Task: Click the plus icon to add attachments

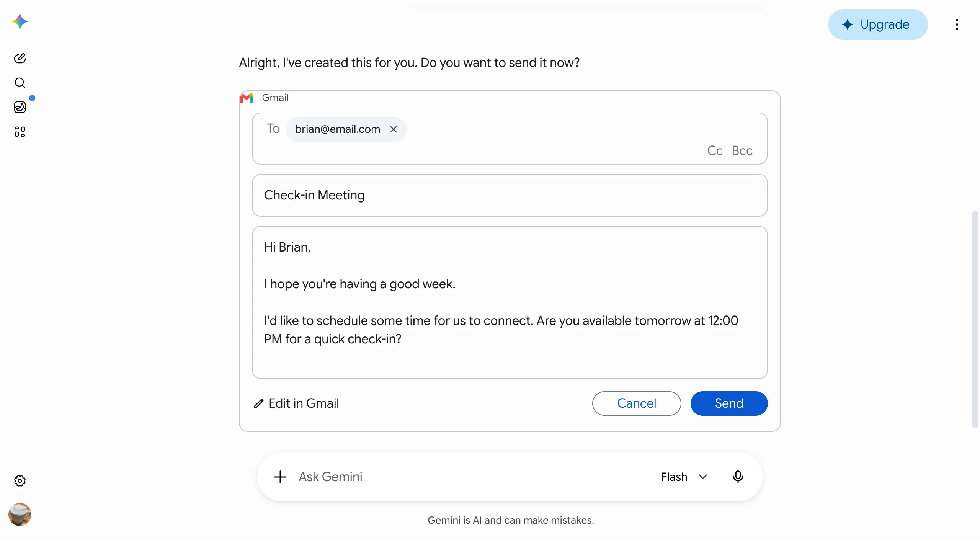Action: pyautogui.click(x=280, y=477)
